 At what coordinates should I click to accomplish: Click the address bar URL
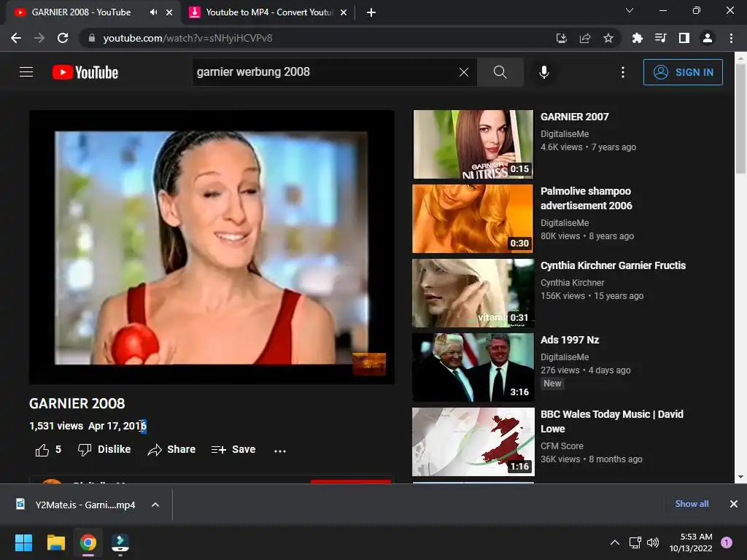click(x=187, y=38)
